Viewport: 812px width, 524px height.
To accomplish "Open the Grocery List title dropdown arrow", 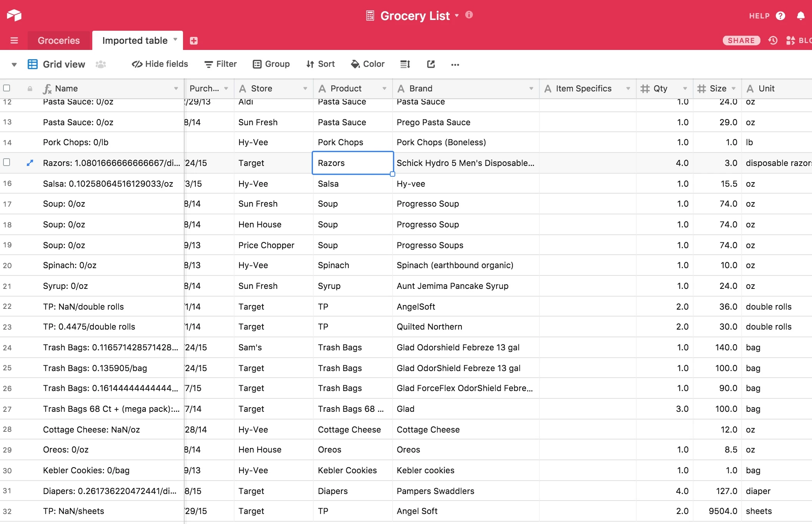I will pyautogui.click(x=457, y=16).
